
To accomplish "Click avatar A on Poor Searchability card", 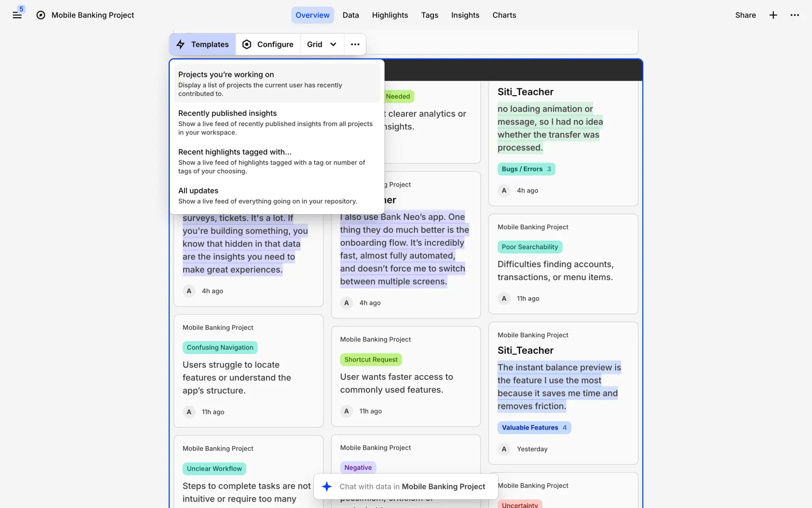I will click(504, 298).
